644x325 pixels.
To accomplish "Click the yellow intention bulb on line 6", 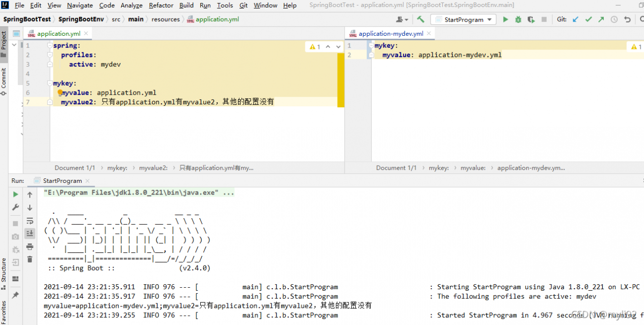I will 59,93.
